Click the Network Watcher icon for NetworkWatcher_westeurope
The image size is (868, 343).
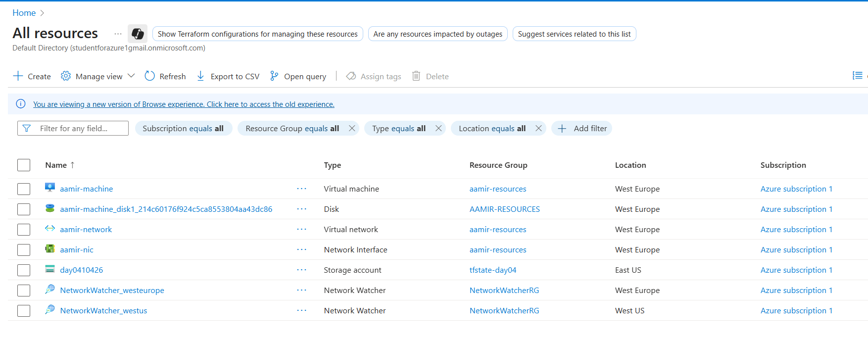coord(50,289)
